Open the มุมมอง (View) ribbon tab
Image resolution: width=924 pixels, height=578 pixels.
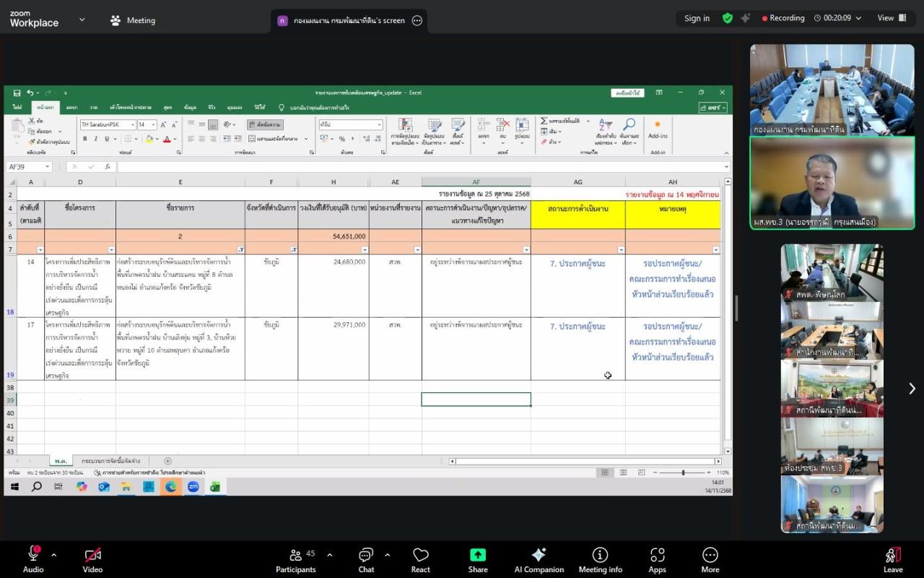[234, 108]
